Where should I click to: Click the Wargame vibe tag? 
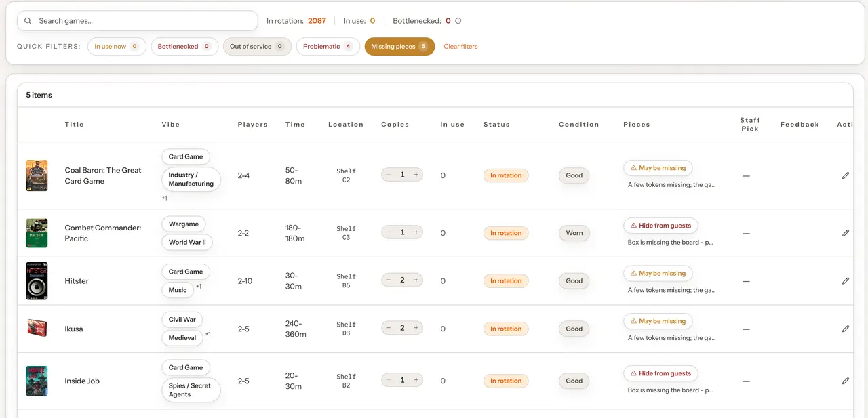[184, 224]
